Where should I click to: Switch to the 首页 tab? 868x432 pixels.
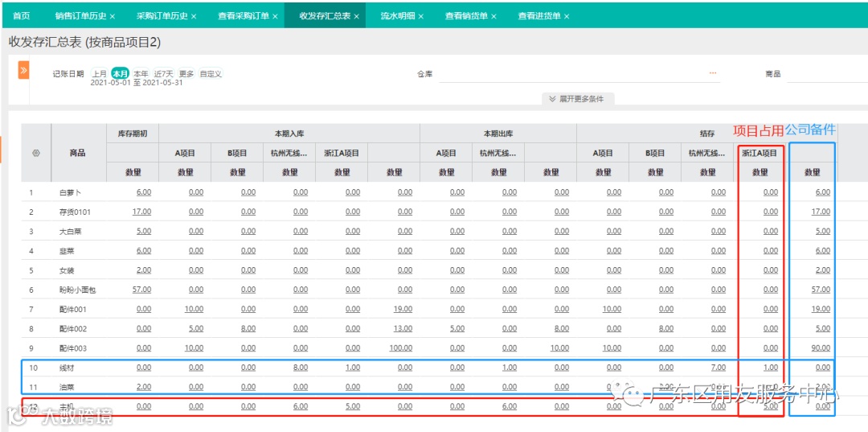pyautogui.click(x=21, y=15)
